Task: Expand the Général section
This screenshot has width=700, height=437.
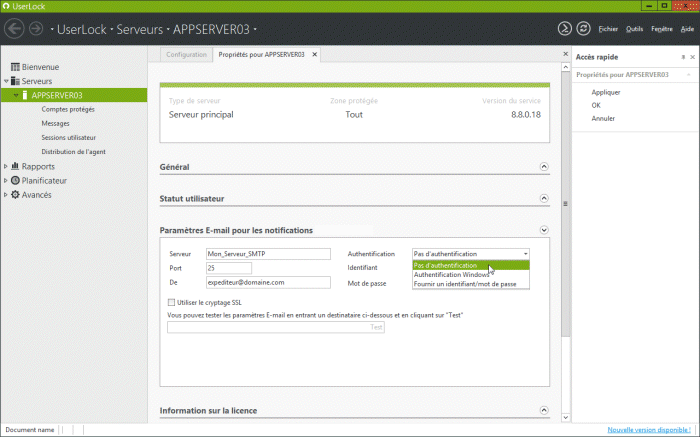Action: pyautogui.click(x=544, y=166)
